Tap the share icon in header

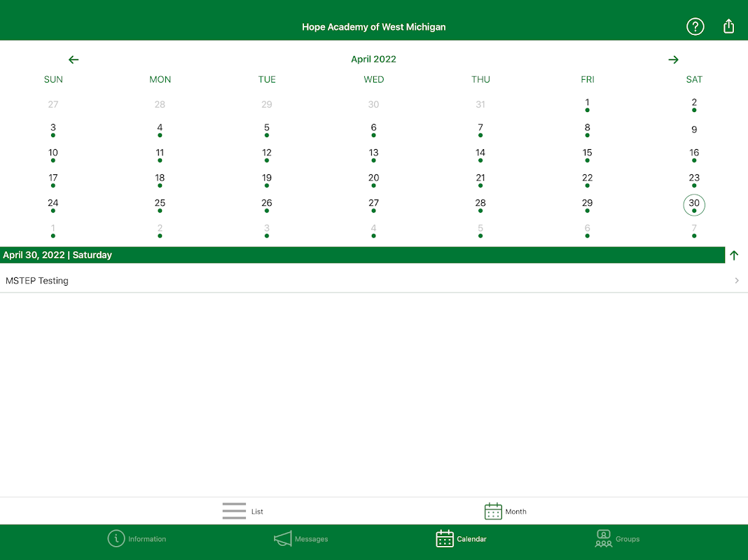pyautogui.click(x=728, y=26)
